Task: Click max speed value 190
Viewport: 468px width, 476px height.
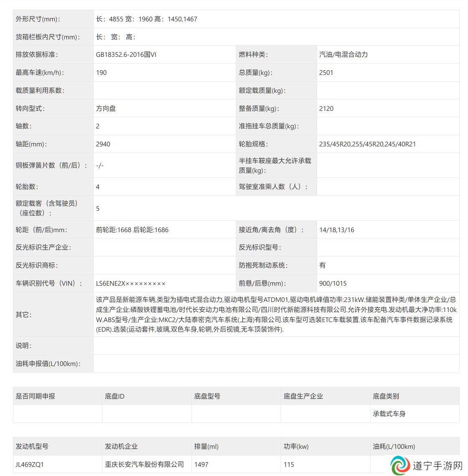Action: pos(101,72)
